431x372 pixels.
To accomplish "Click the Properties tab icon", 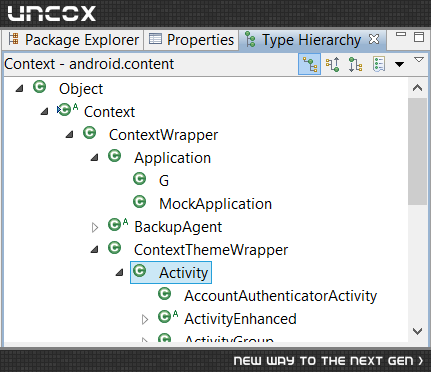I will [x=155, y=39].
